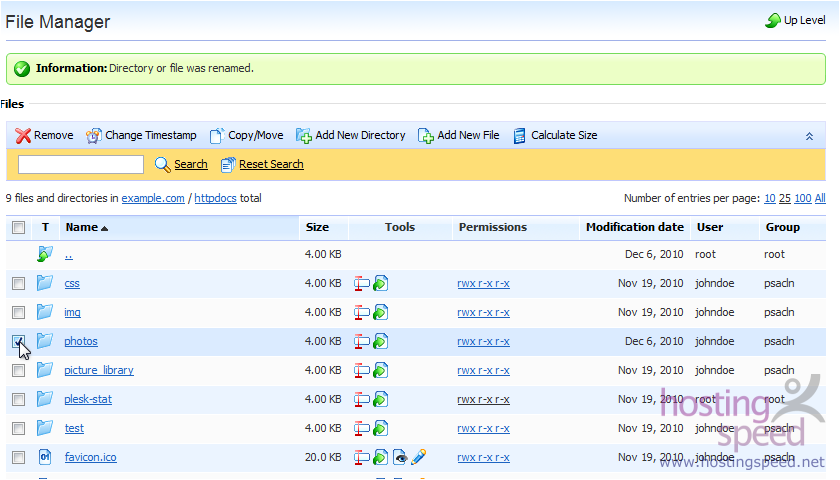Click the green timestamp icon for favicon.ico
This screenshot has height=480, width=840.
(380, 457)
